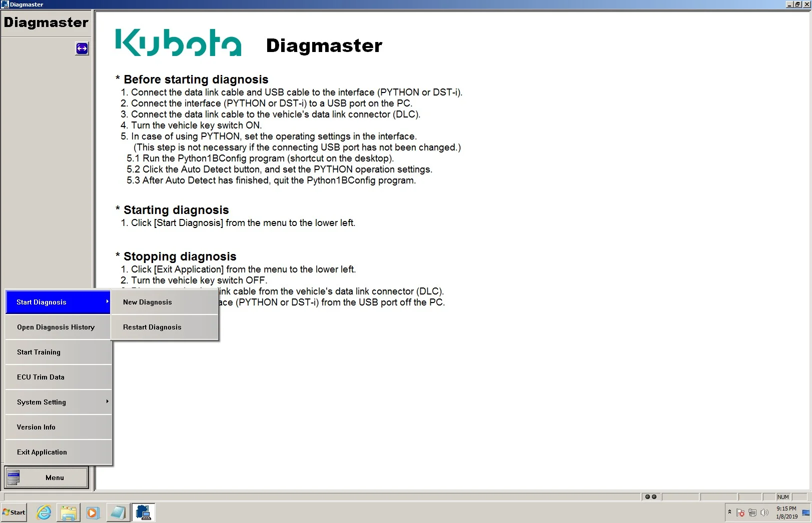The height and width of the screenshot is (523, 812).
Task: Click the Kubota logo image
Action: (178, 42)
